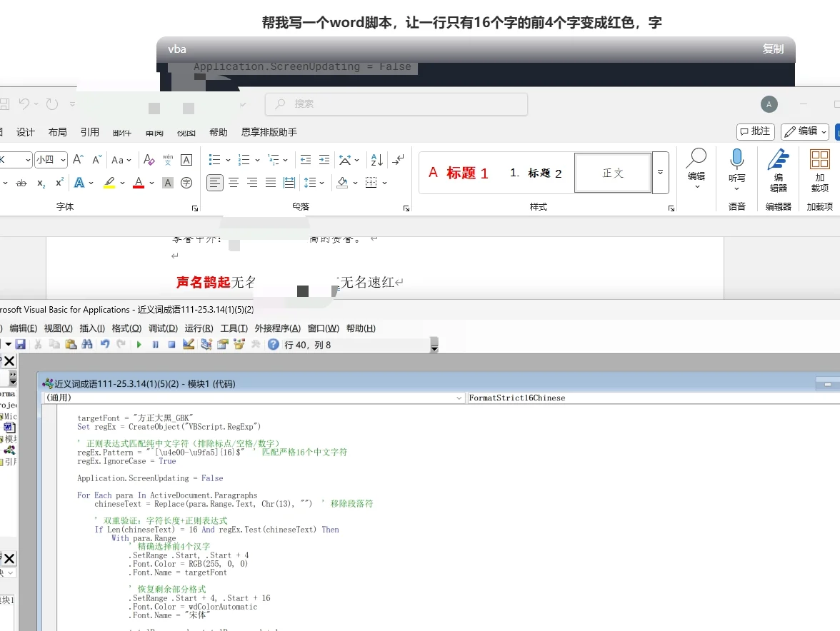This screenshot has width=840, height=631.
Task: Click inside the Word search box
Action: 396,104
